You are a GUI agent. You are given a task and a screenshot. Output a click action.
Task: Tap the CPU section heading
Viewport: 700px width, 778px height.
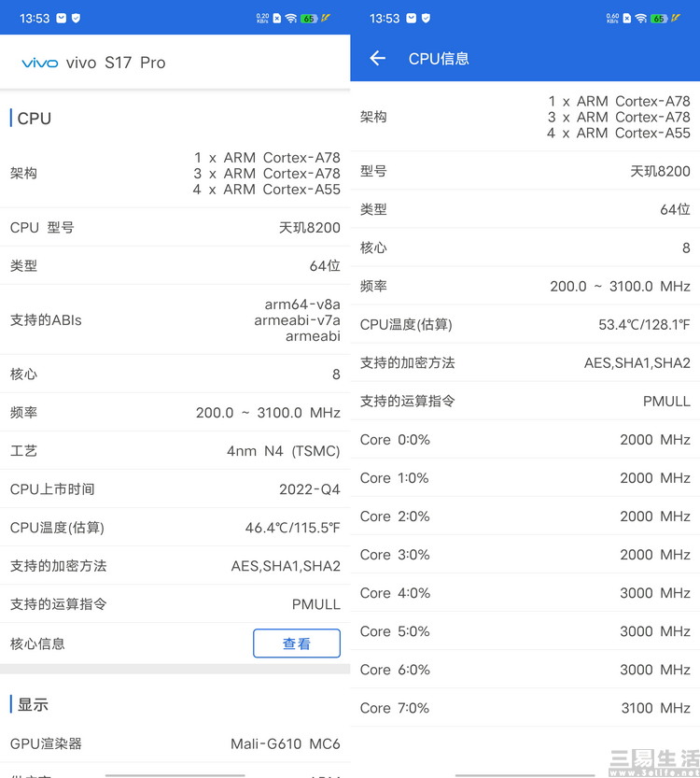[35, 119]
